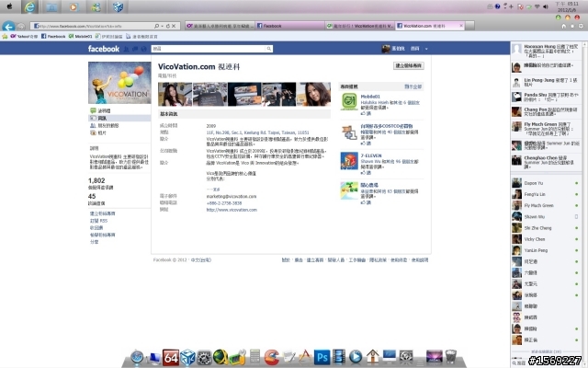Open chat with FengYu Lin

click(535, 194)
